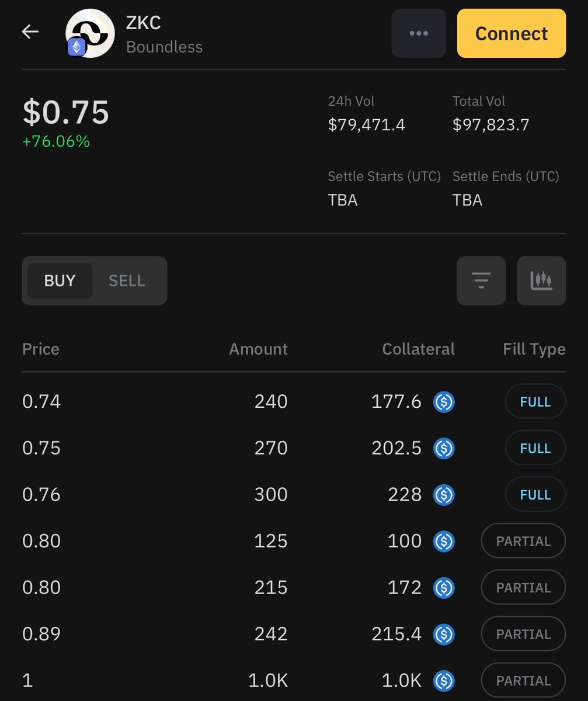Tap USDC coin icon on 0.74 row

[x=444, y=402]
